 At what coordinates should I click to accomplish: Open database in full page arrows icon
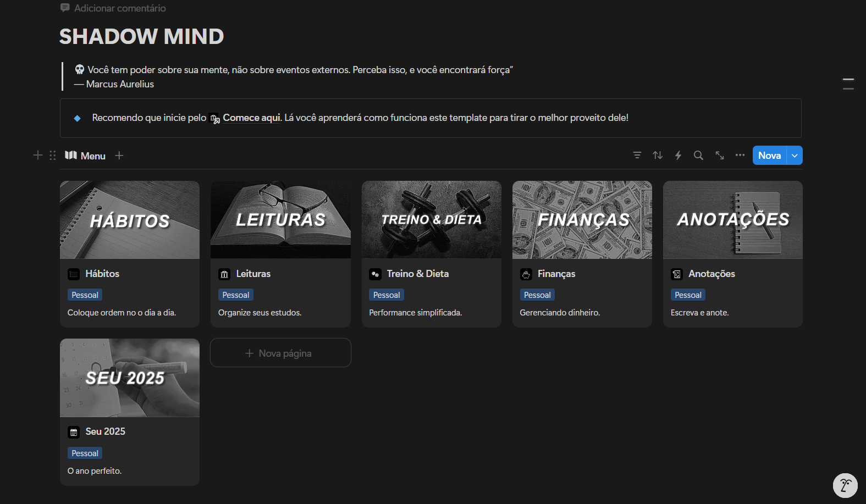pos(720,156)
